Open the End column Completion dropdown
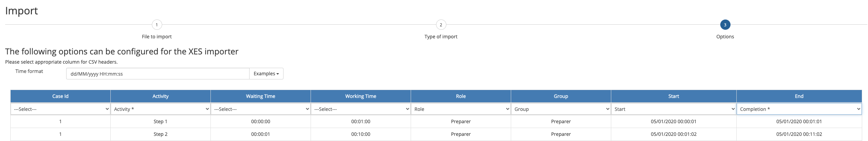 (799, 109)
